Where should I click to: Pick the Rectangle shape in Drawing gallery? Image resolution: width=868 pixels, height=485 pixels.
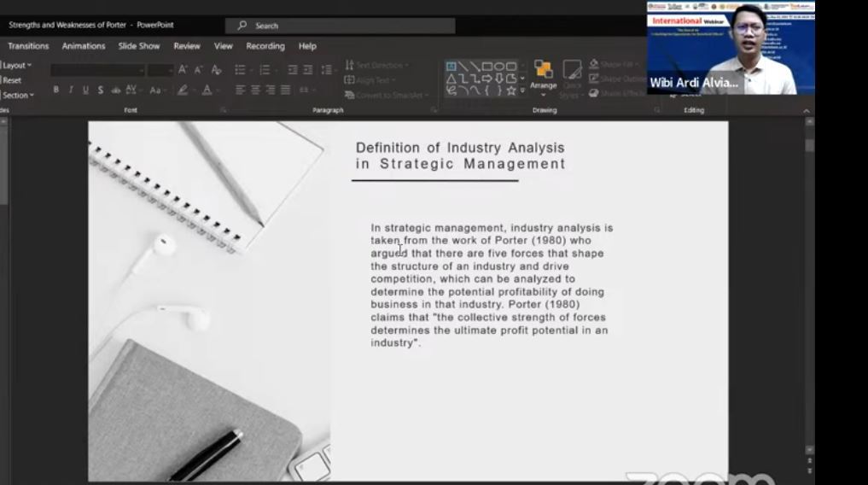[487, 67]
